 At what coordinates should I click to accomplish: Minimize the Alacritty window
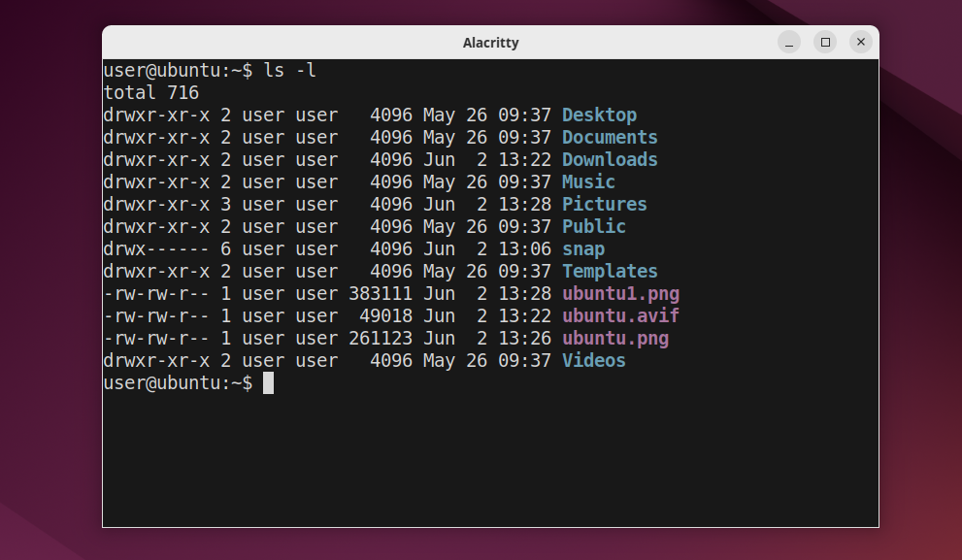point(790,43)
